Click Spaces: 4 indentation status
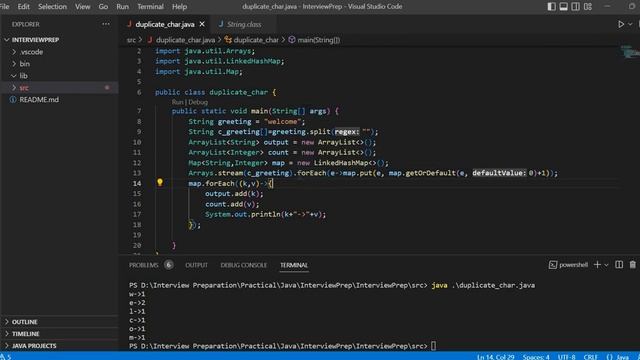Viewport: 640px width, 360px height. (536, 357)
